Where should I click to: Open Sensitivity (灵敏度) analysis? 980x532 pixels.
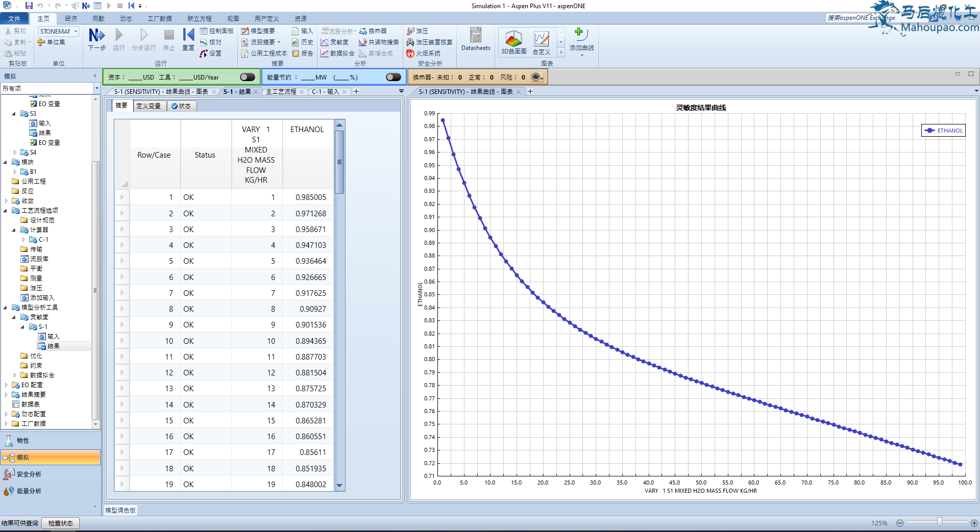(x=335, y=42)
